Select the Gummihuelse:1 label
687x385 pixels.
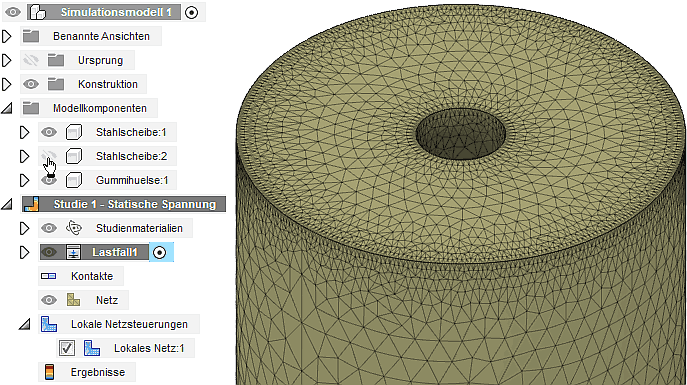132,180
